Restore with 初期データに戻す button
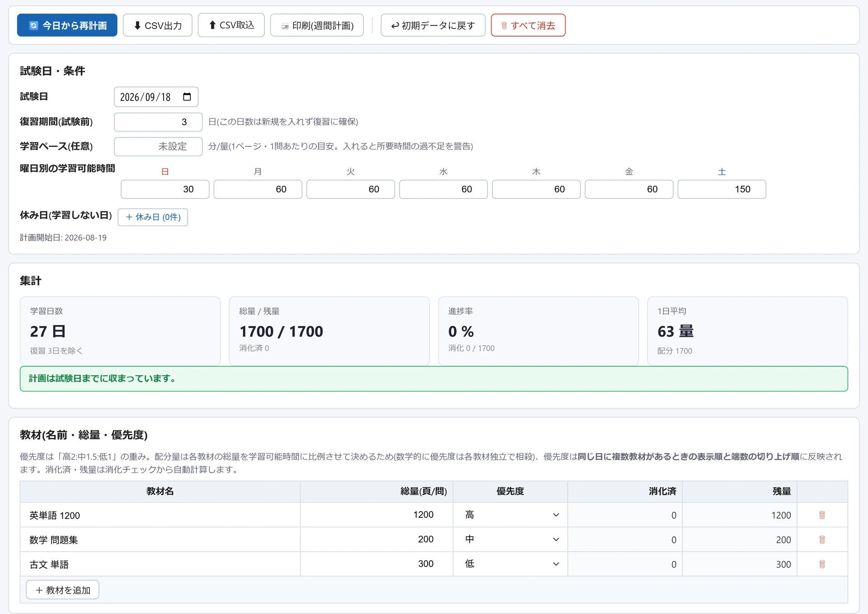Screen dimensions: 868x614 433,25
